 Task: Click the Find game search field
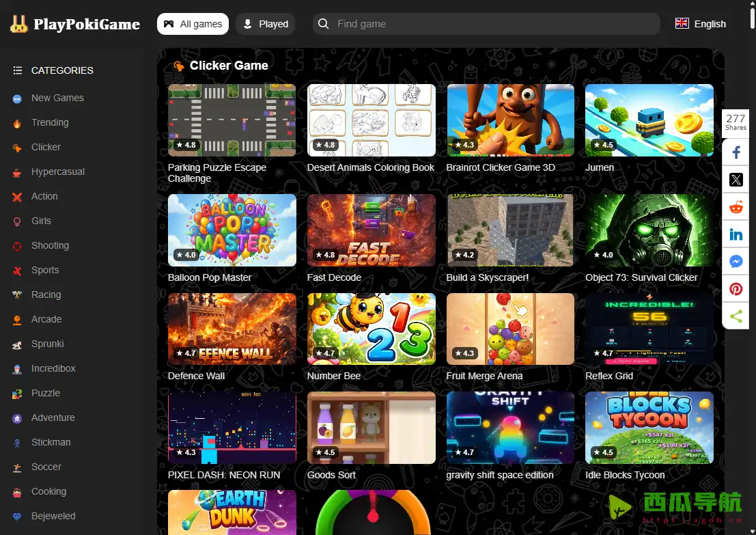(x=486, y=24)
